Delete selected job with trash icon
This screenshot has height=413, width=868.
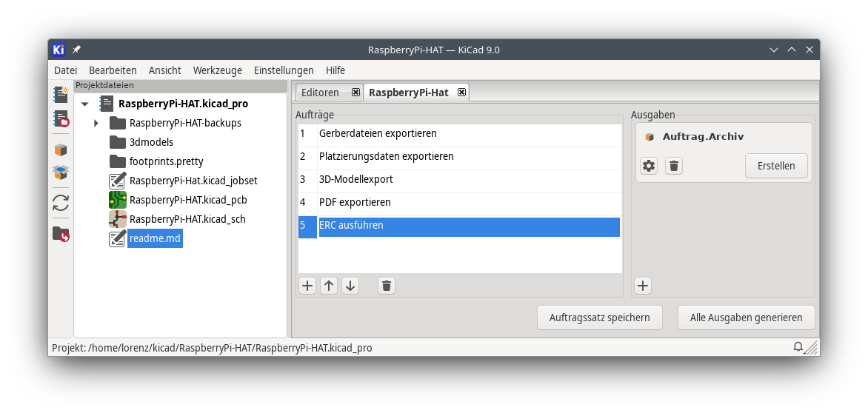[387, 286]
